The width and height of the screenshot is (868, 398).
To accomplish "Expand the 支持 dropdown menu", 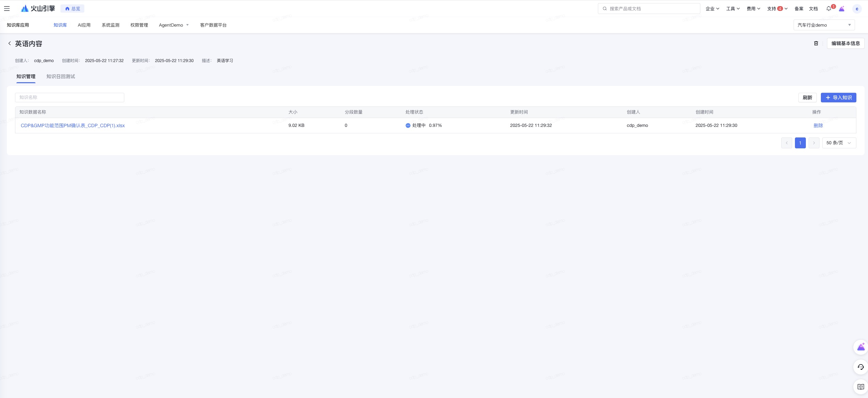I will [777, 9].
